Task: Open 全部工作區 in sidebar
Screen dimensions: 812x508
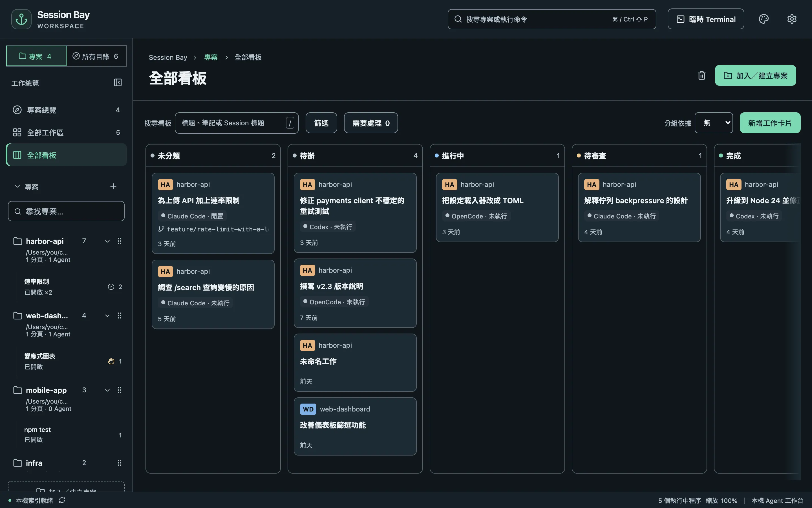Action: 66,132
